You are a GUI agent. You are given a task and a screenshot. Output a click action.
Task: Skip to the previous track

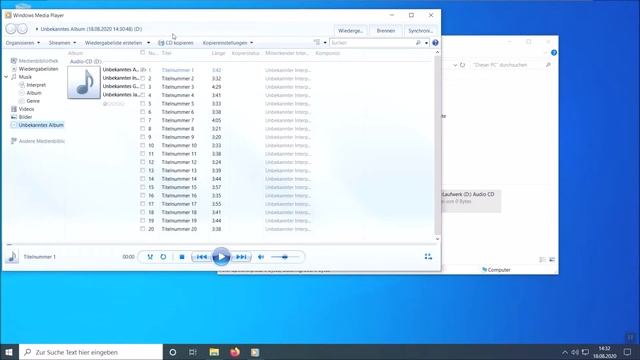point(202,257)
